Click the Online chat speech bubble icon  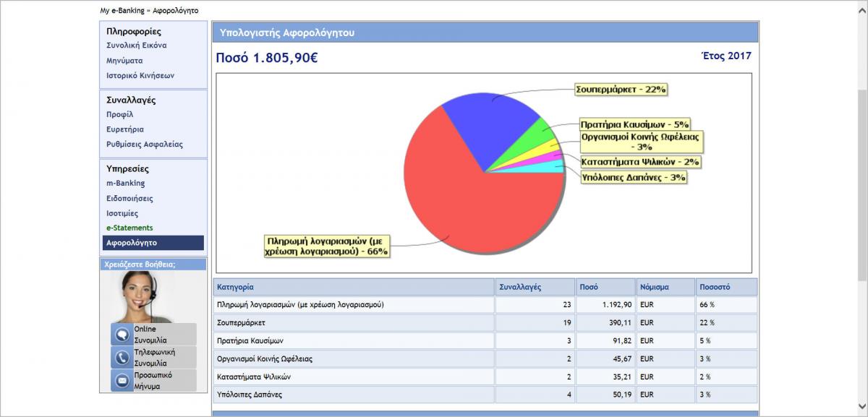tap(122, 335)
